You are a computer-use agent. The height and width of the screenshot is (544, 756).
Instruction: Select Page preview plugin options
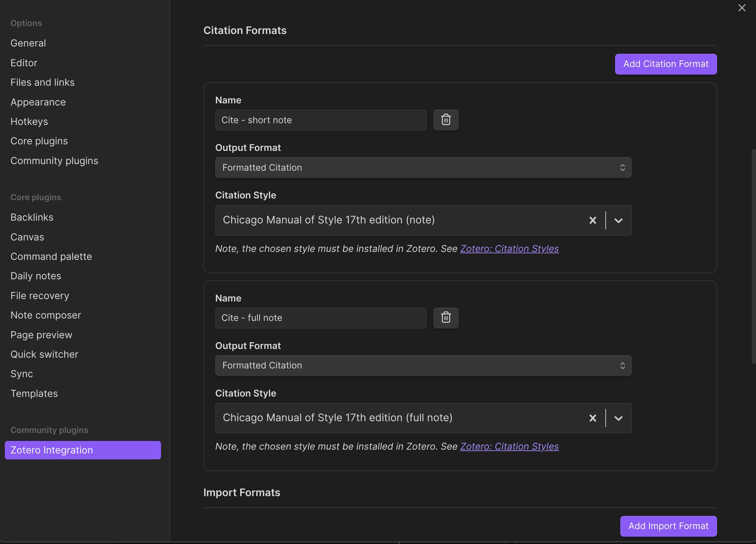tap(41, 335)
